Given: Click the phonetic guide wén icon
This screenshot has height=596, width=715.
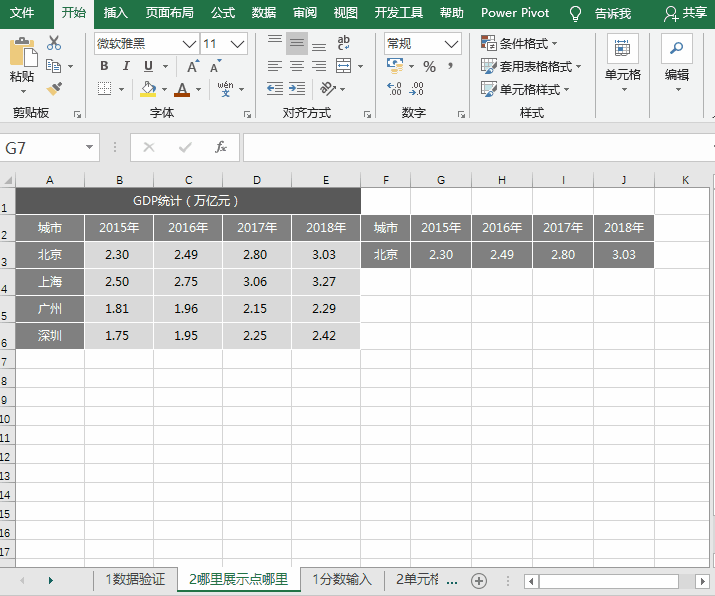Looking at the screenshot, I should tap(226, 89).
